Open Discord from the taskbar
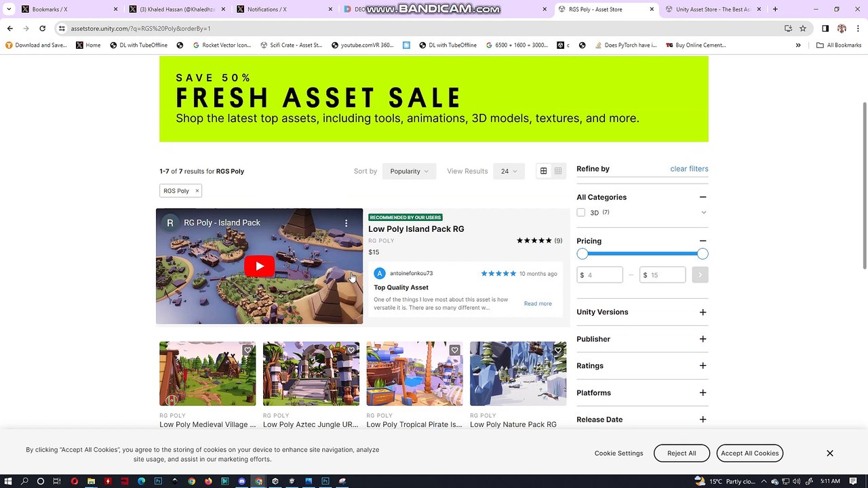The image size is (868, 488). (242, 481)
